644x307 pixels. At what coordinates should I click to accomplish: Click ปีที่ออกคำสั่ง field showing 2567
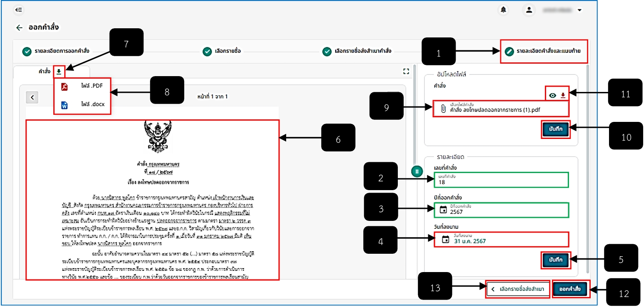[x=501, y=209]
